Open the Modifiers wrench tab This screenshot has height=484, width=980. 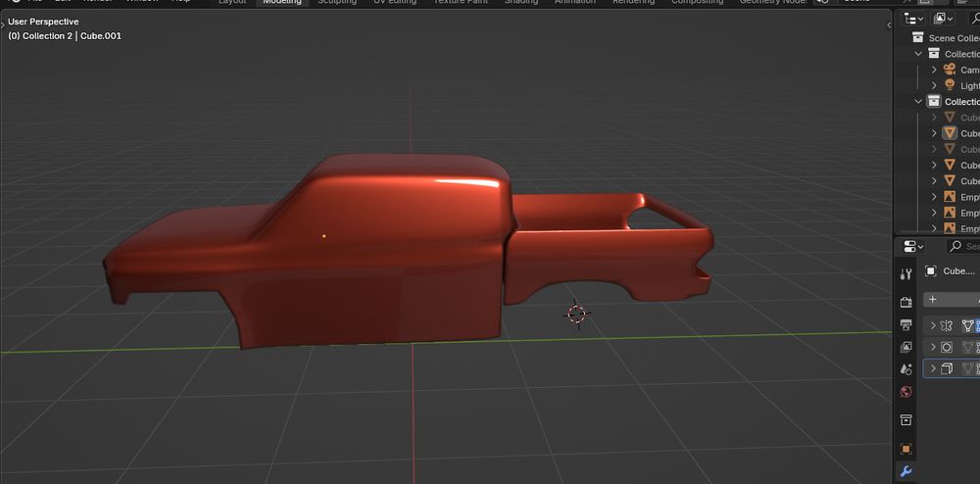(906, 471)
